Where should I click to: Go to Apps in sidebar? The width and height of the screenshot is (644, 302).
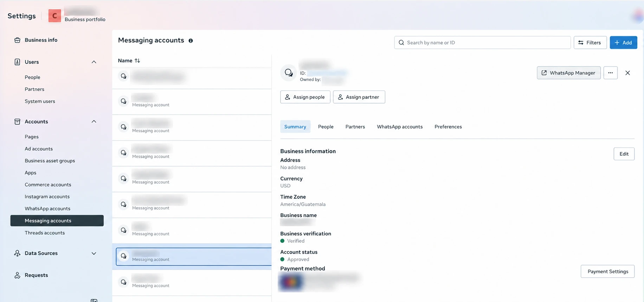tap(31, 173)
